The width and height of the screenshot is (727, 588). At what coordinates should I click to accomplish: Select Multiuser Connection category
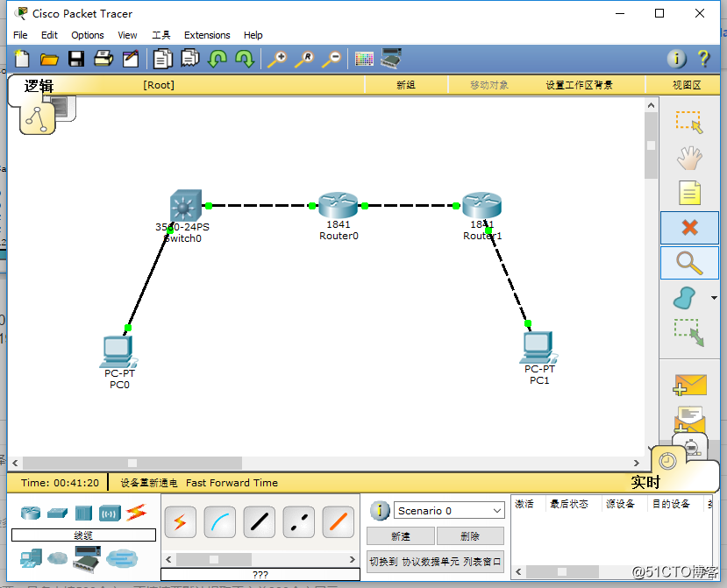coord(122,558)
